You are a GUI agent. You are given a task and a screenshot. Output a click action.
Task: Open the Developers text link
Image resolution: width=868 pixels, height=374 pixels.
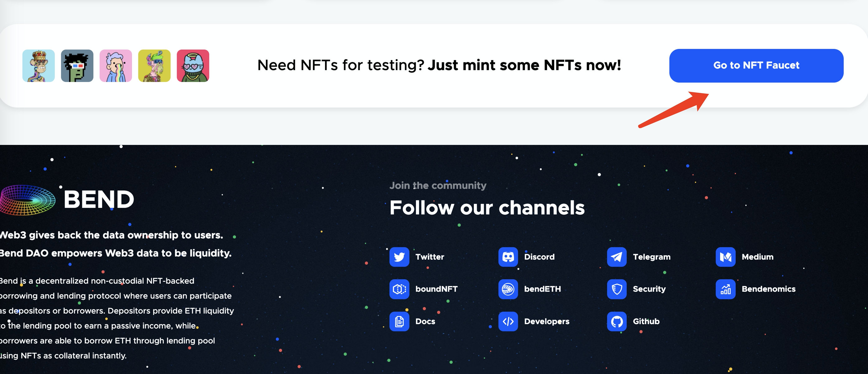546,321
